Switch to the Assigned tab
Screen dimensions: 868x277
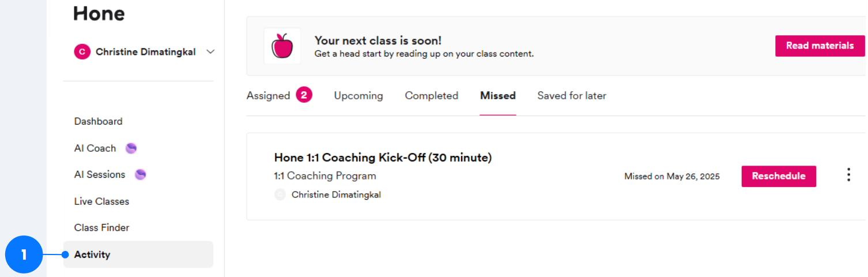pyautogui.click(x=268, y=96)
